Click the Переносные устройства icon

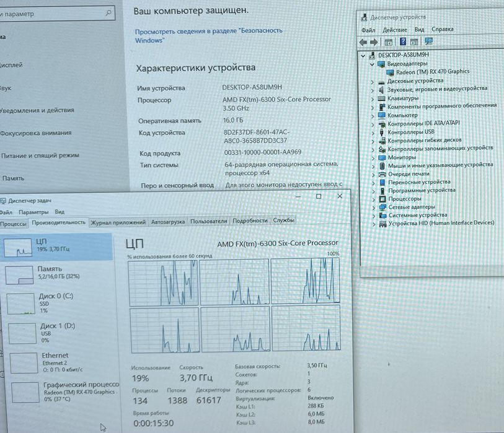(x=382, y=183)
